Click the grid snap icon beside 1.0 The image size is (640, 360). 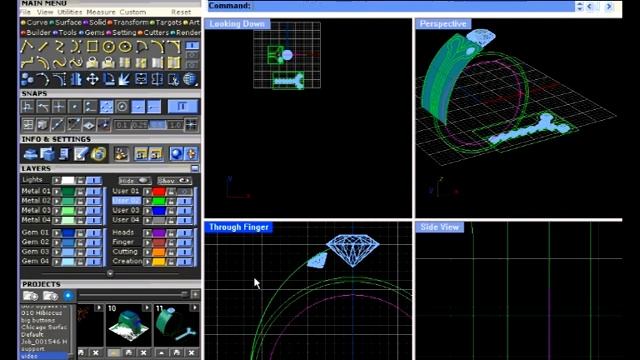click(x=191, y=125)
